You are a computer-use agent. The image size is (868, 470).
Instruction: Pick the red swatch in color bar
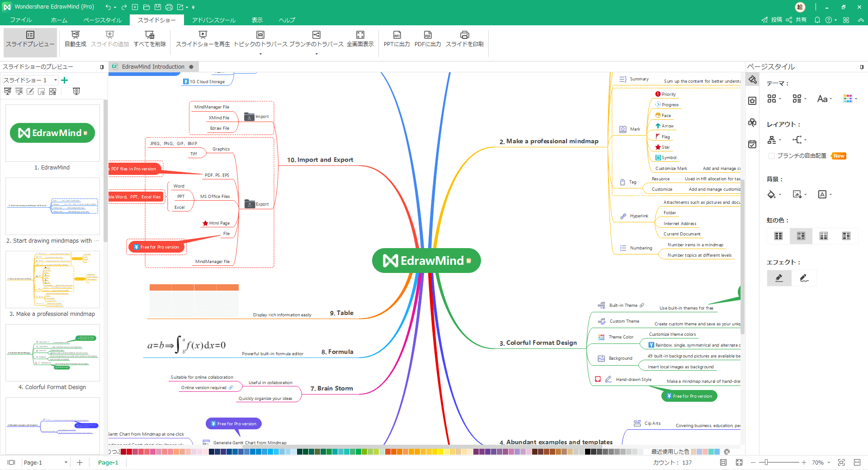tap(129, 451)
